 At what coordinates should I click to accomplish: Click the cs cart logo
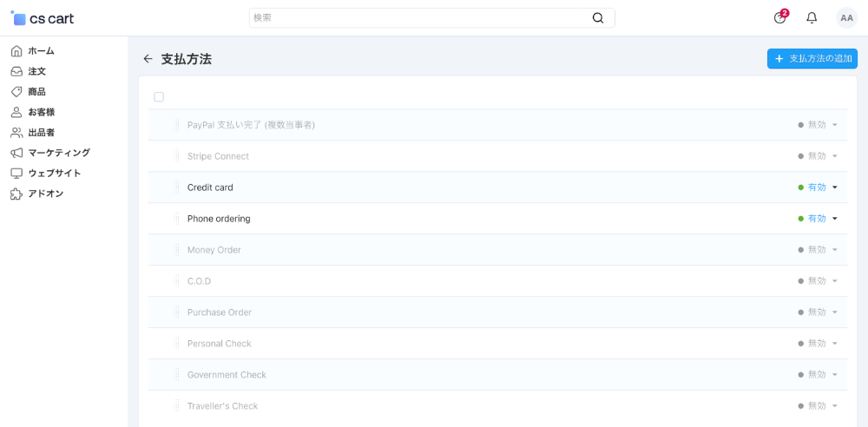tap(42, 18)
